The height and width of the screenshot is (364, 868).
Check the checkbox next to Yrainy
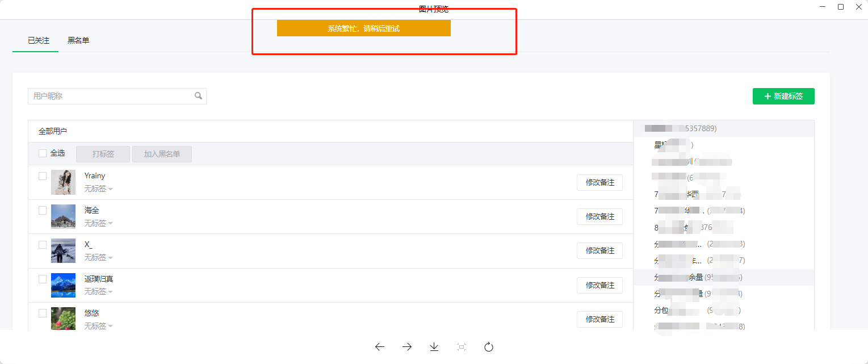(42, 176)
